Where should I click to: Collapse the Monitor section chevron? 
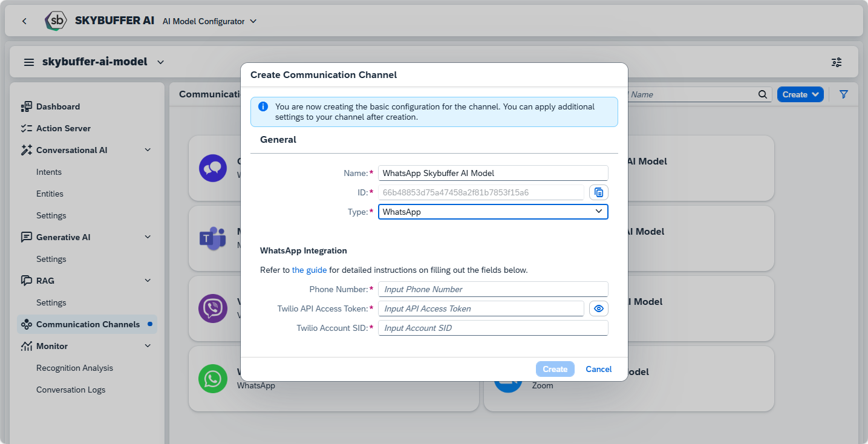[x=148, y=346]
